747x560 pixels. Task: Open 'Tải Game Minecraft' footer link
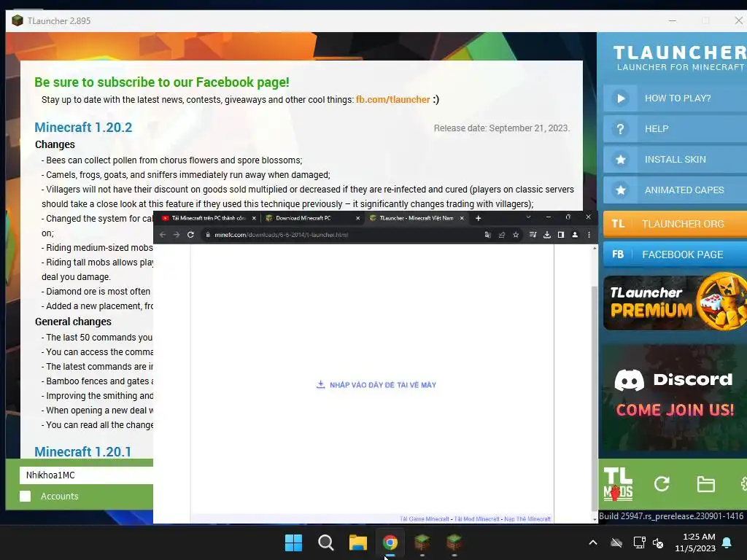[425, 519]
